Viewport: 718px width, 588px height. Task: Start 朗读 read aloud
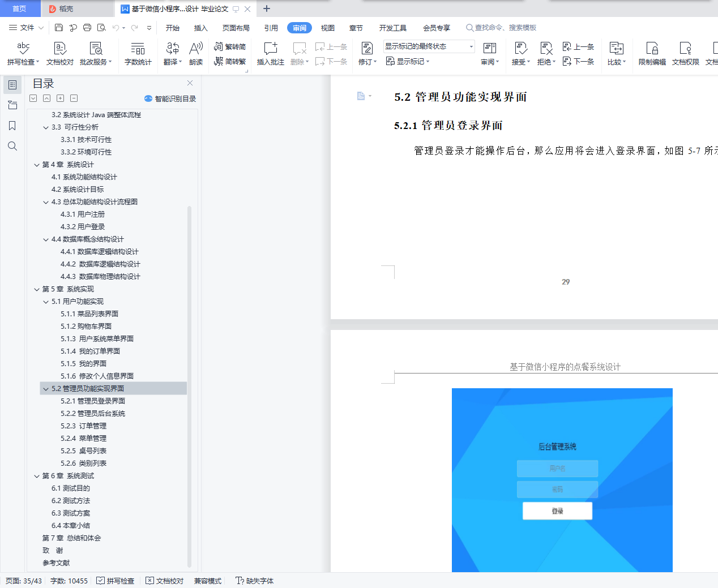tap(196, 53)
